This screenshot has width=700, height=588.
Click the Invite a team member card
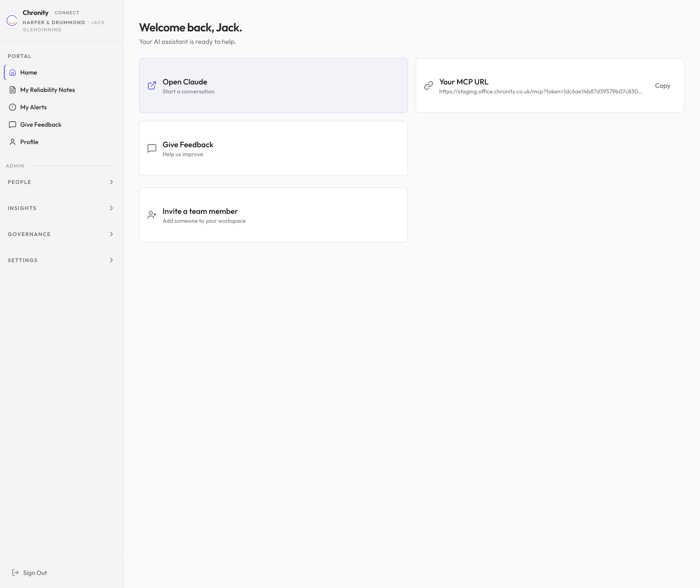273,215
